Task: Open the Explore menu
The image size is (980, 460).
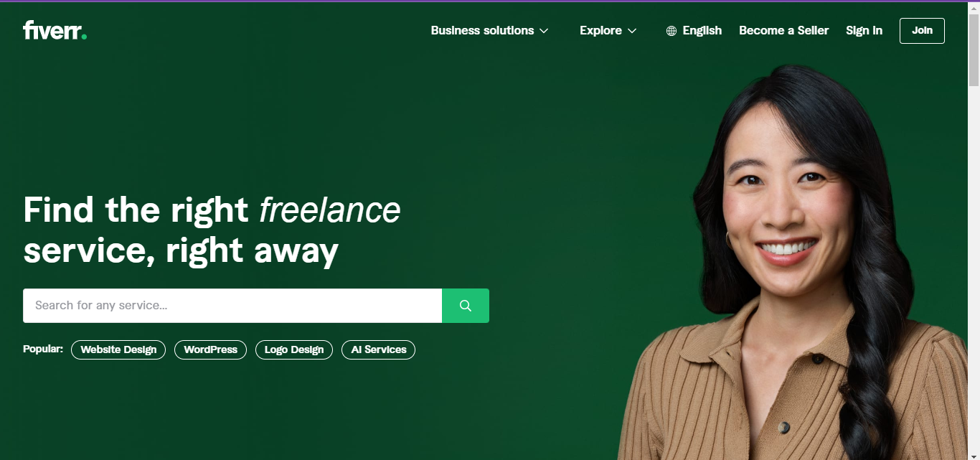Action: click(x=608, y=30)
